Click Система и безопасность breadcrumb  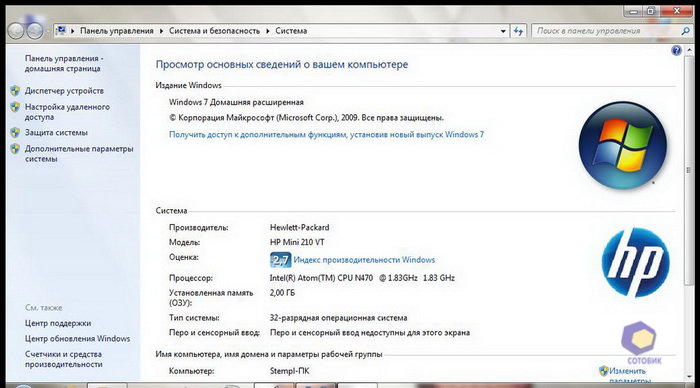214,31
